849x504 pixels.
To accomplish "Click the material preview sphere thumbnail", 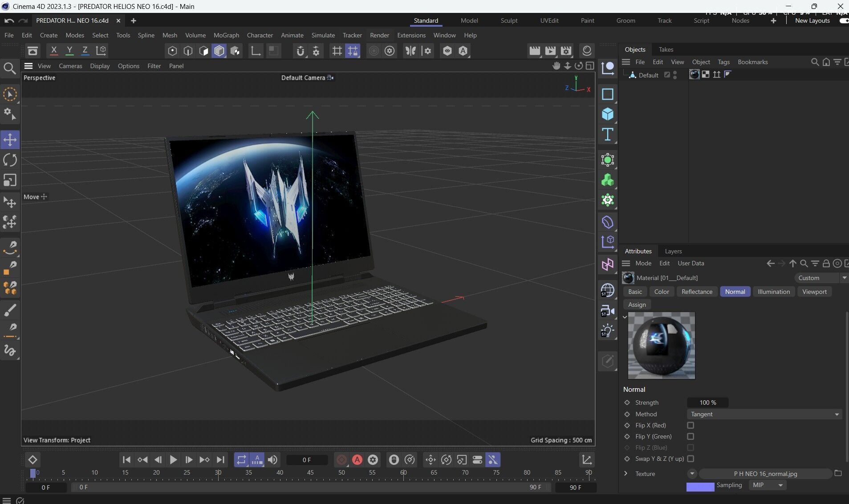I will point(661,345).
